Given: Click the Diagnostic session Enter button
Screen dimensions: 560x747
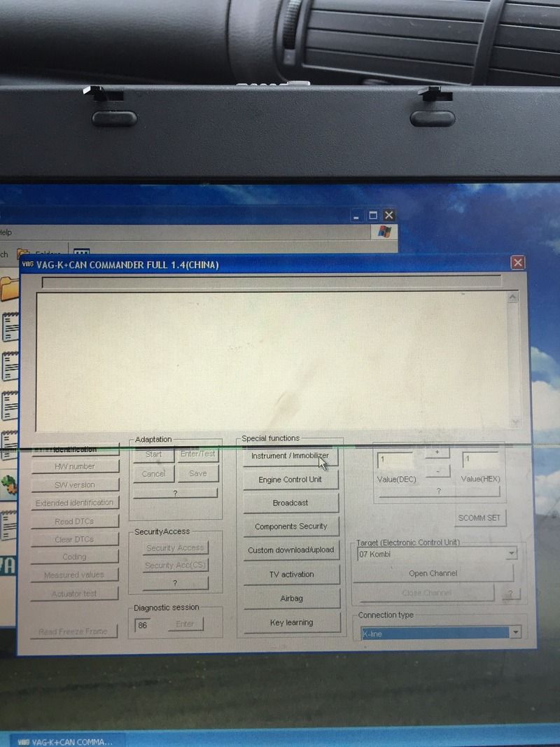Looking at the screenshot, I should (x=185, y=624).
